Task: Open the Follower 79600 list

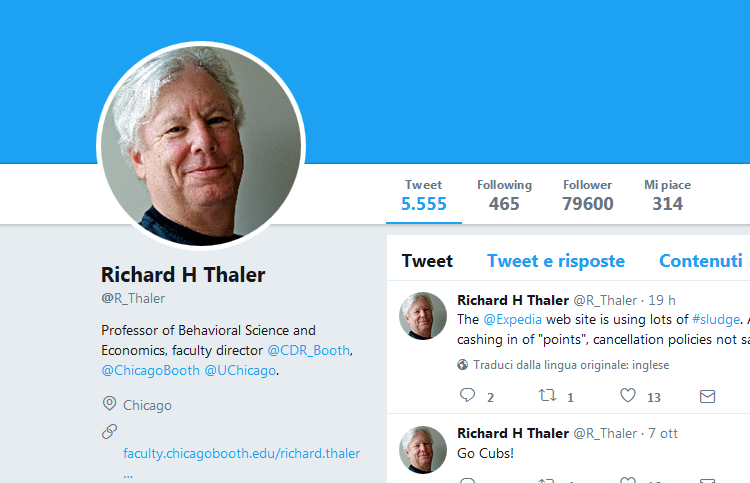Action: (587, 196)
